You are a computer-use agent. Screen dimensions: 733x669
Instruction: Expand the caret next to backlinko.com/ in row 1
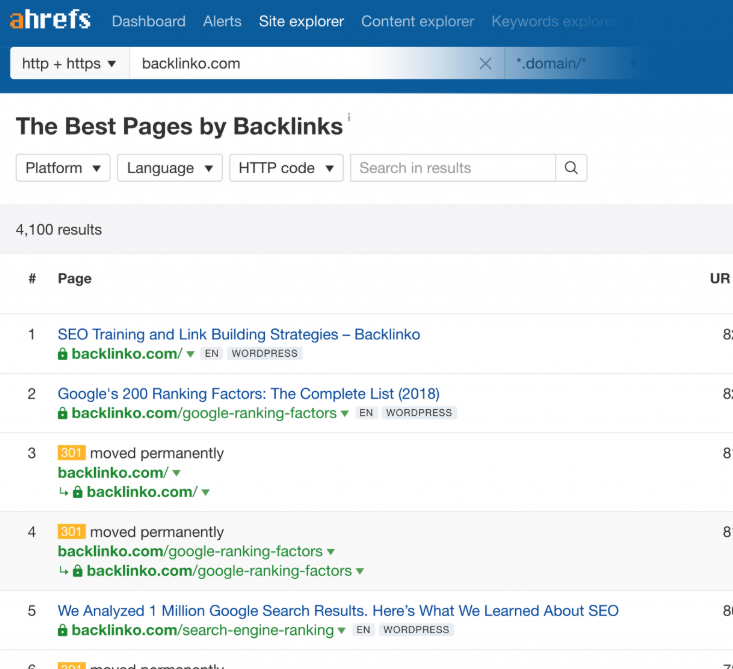190,354
